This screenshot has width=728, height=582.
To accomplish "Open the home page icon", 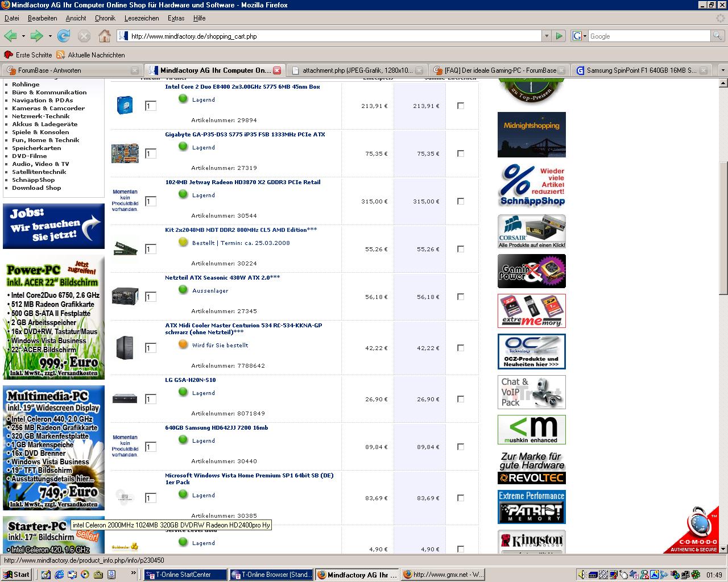I will (x=105, y=36).
